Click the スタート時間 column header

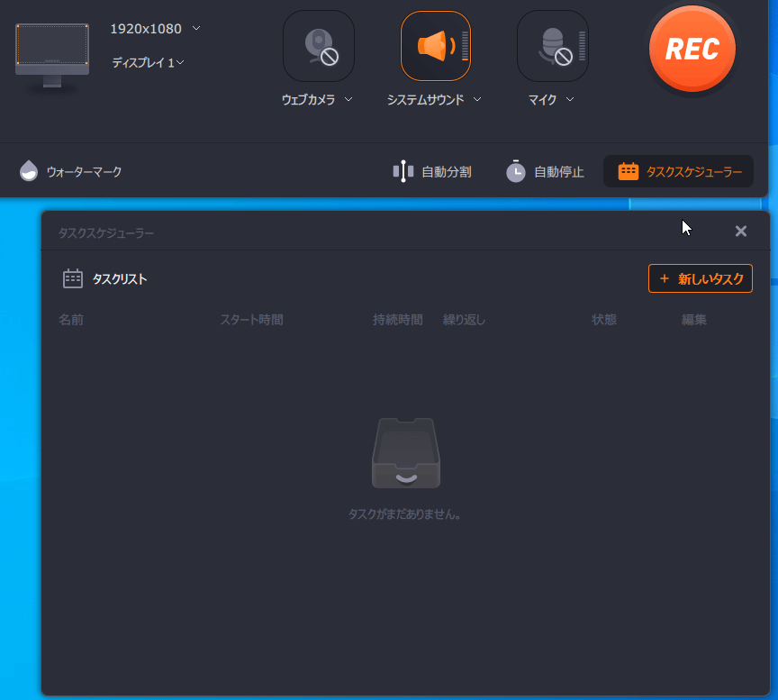tap(251, 320)
